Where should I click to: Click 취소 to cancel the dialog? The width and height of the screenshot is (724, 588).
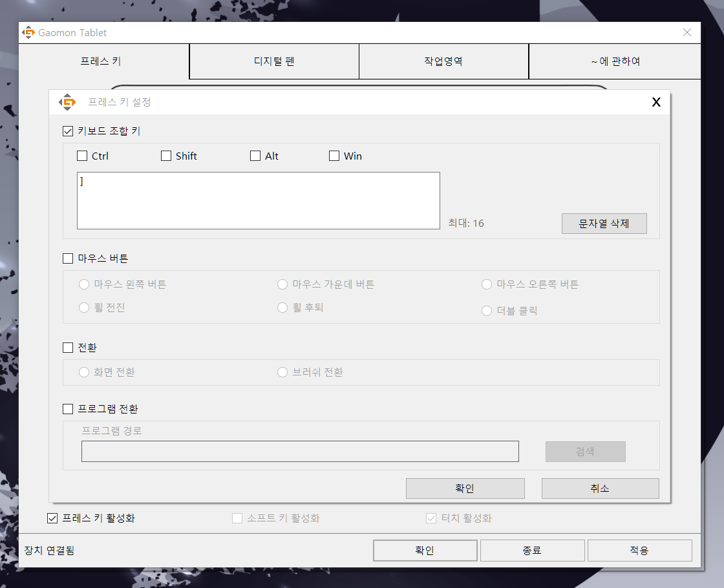pos(601,488)
